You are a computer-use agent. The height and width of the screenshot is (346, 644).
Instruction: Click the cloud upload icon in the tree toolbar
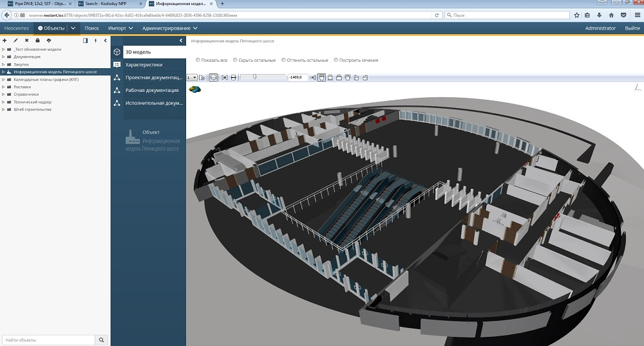coord(49,41)
